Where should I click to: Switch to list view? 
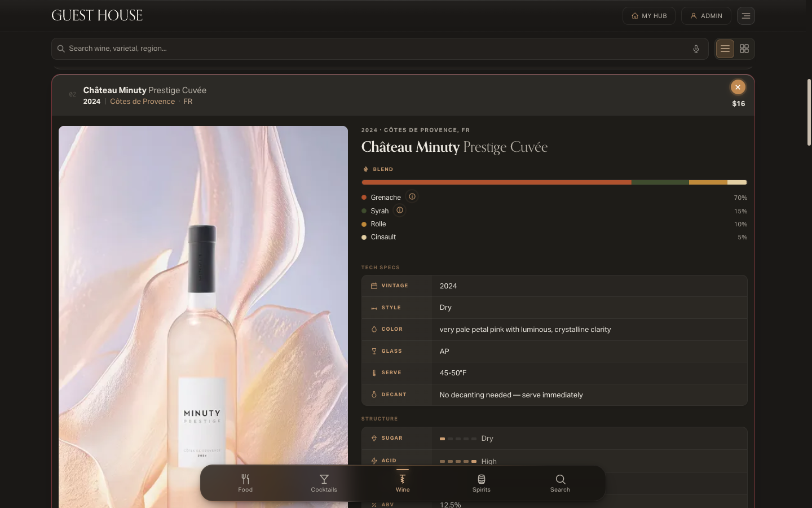pyautogui.click(x=725, y=49)
